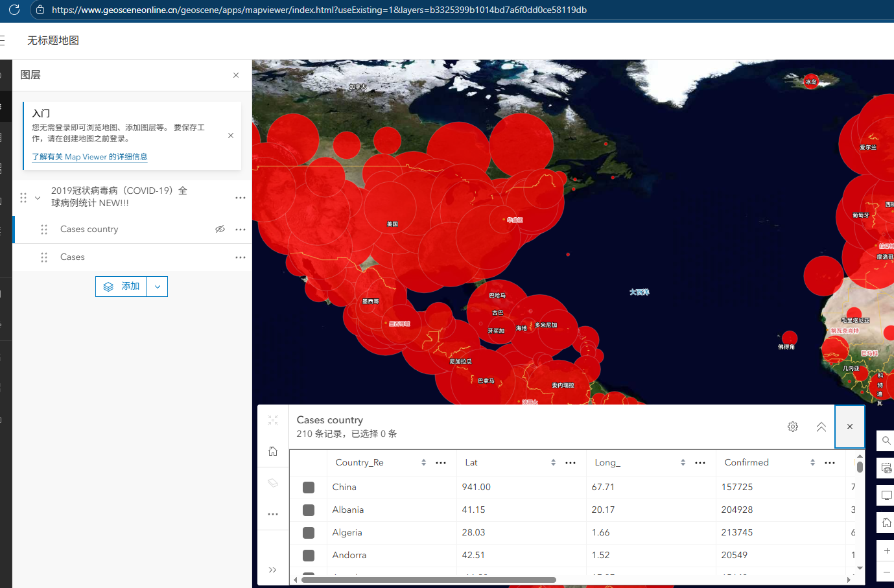This screenshot has width=894, height=588.
Task: Collapse the Cases country table with double chevron
Action: pos(821,427)
